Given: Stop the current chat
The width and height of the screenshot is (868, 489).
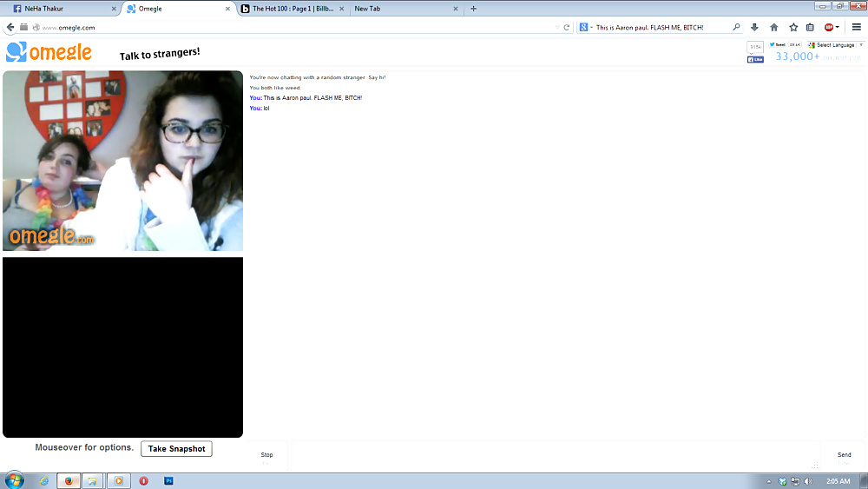Looking at the screenshot, I should (266, 457).
